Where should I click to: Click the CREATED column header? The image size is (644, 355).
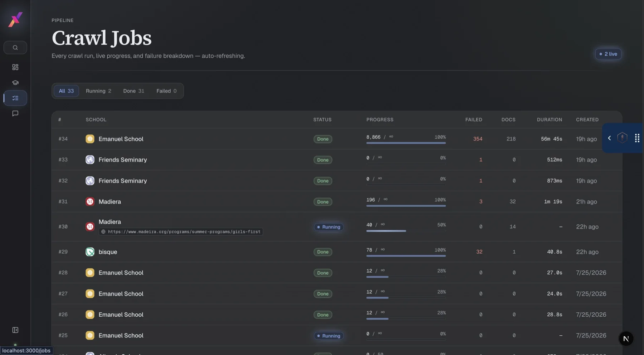pos(587,120)
